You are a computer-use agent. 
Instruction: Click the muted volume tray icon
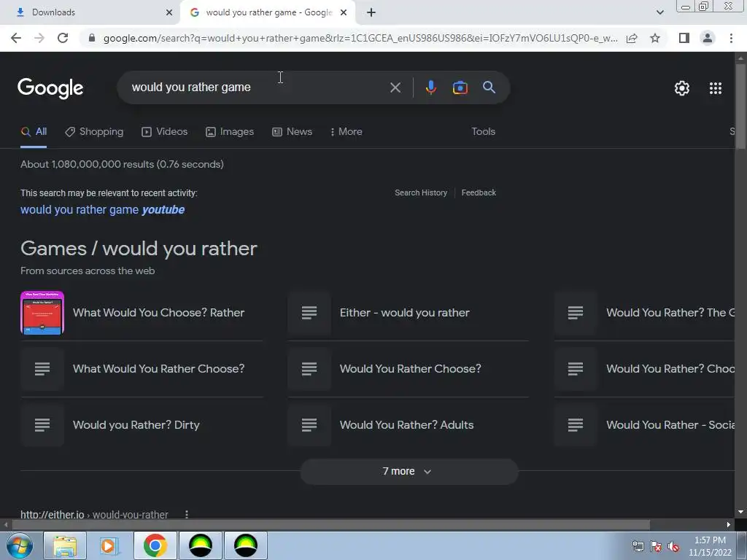[x=673, y=546]
